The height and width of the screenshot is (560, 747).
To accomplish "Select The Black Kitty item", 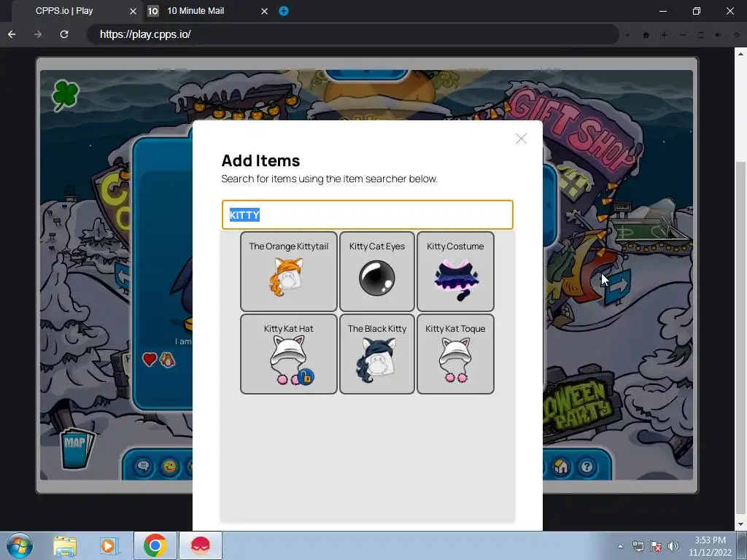I will (x=377, y=354).
